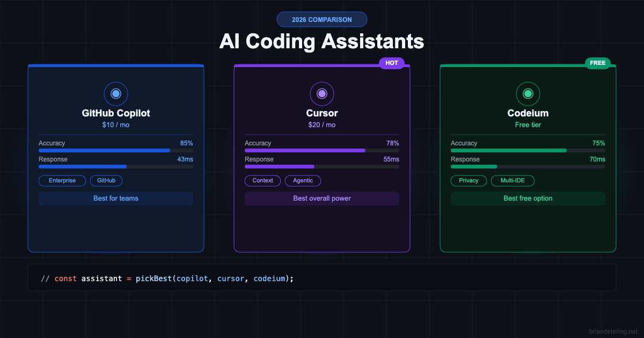Image resolution: width=644 pixels, height=338 pixels.
Task: Click the Codeium circular logo icon
Action: pos(528,93)
